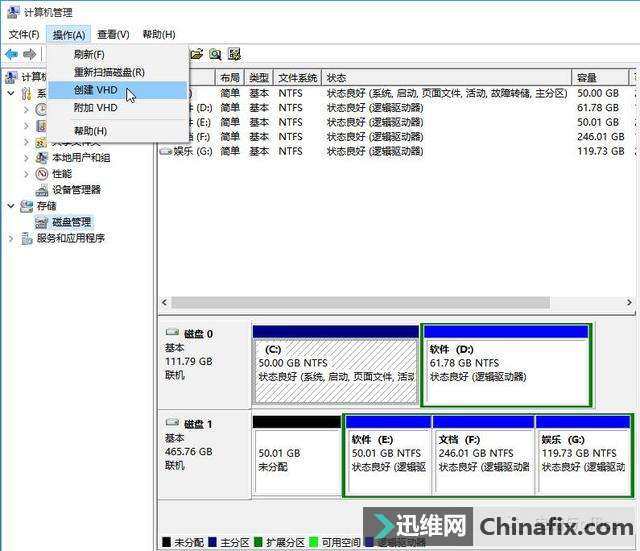
Task: Expand the 性能 tree node
Action: pos(26,174)
